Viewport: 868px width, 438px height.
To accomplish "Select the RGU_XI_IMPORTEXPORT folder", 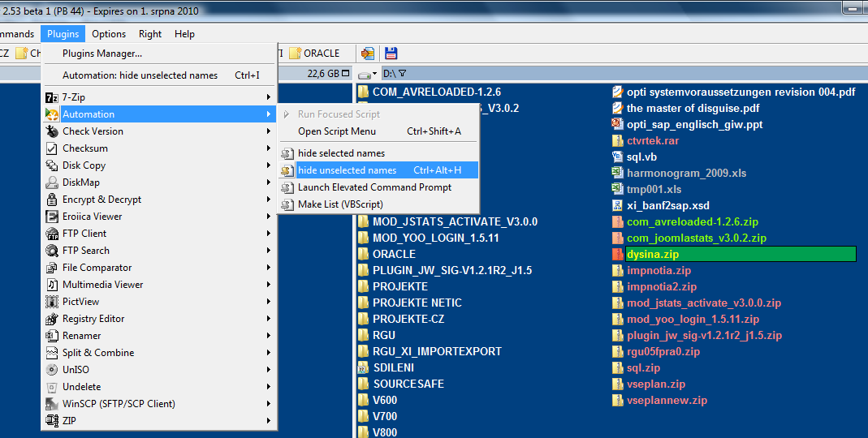I will click(x=430, y=352).
